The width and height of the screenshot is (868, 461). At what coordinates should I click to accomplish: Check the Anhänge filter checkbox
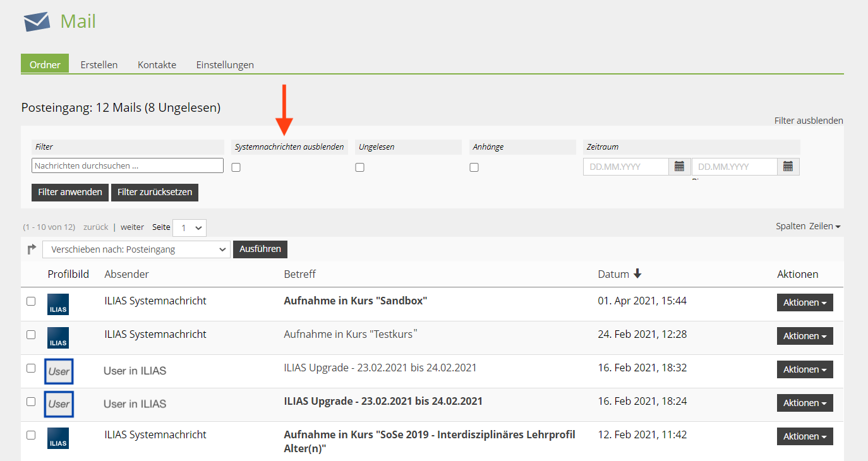coord(474,167)
